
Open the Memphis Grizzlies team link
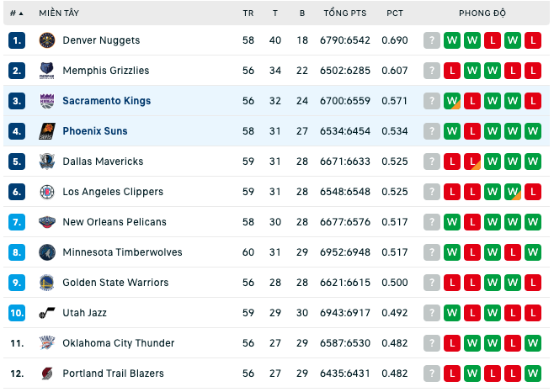pos(106,71)
